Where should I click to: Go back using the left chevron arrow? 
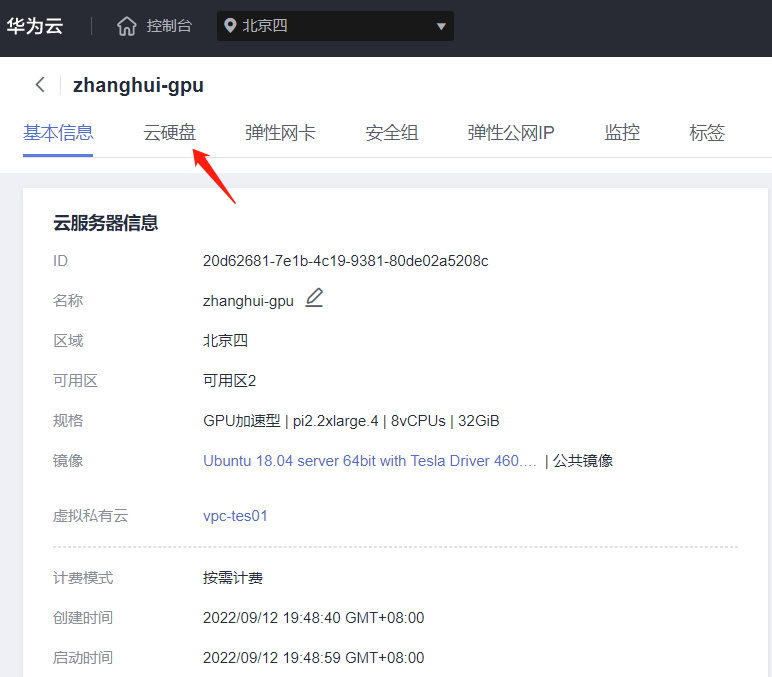tap(40, 85)
